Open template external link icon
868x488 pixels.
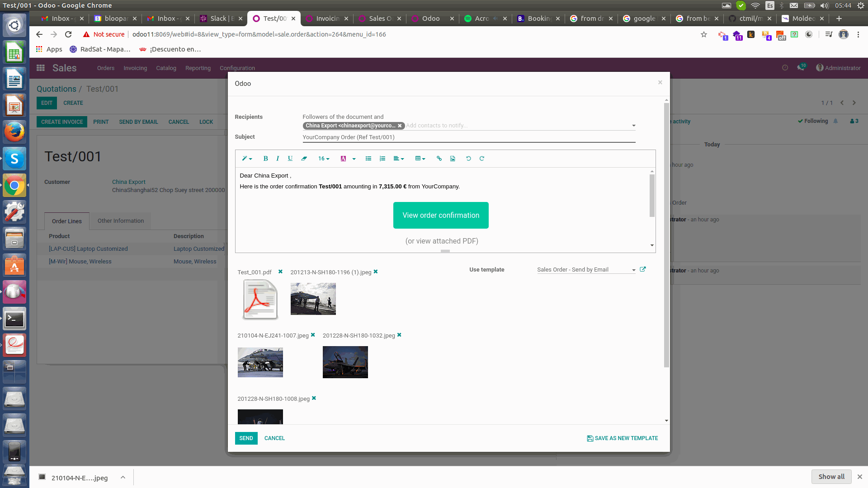[x=643, y=269]
